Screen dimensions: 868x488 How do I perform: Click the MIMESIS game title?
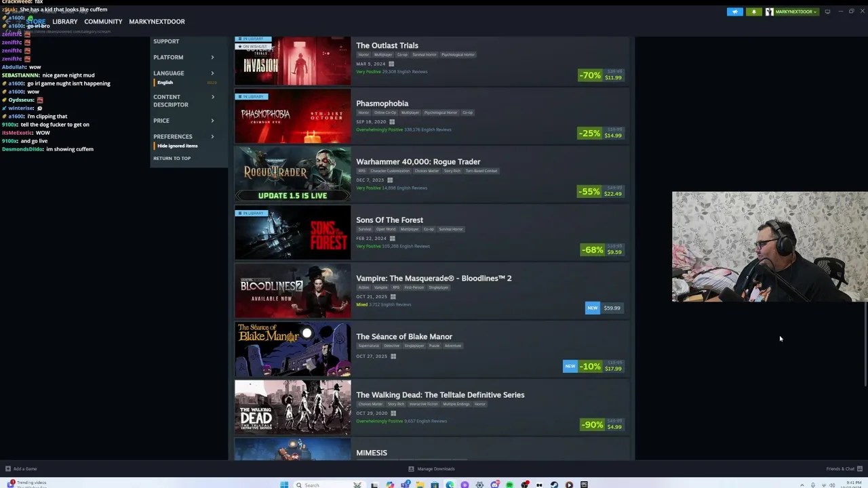(372, 453)
